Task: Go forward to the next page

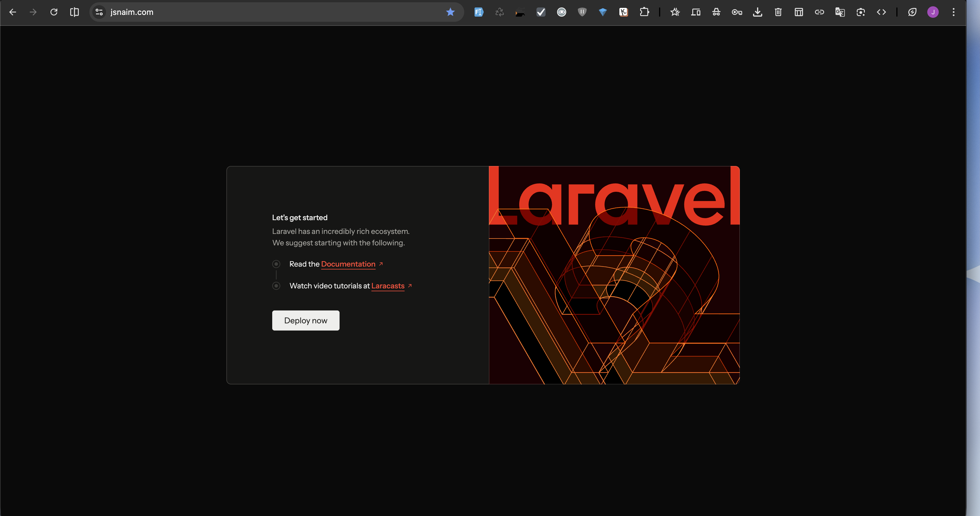Action: (33, 12)
